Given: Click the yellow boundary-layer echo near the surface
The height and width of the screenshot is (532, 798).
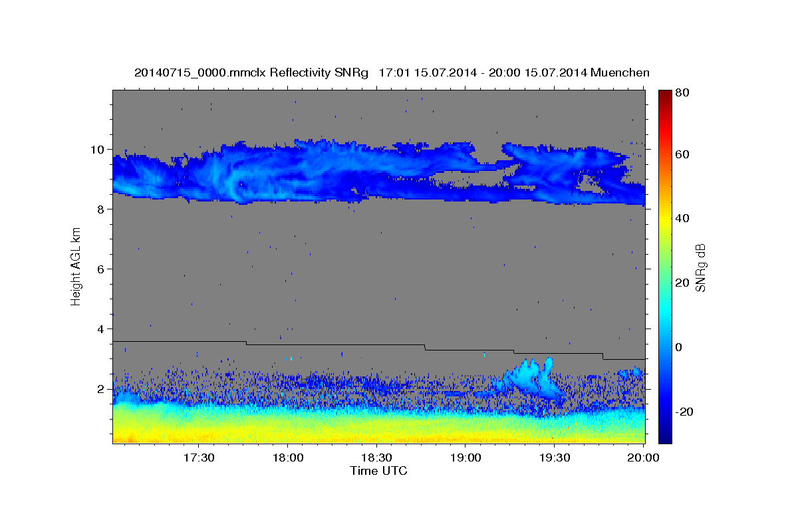Looking at the screenshot, I should (x=378, y=430).
